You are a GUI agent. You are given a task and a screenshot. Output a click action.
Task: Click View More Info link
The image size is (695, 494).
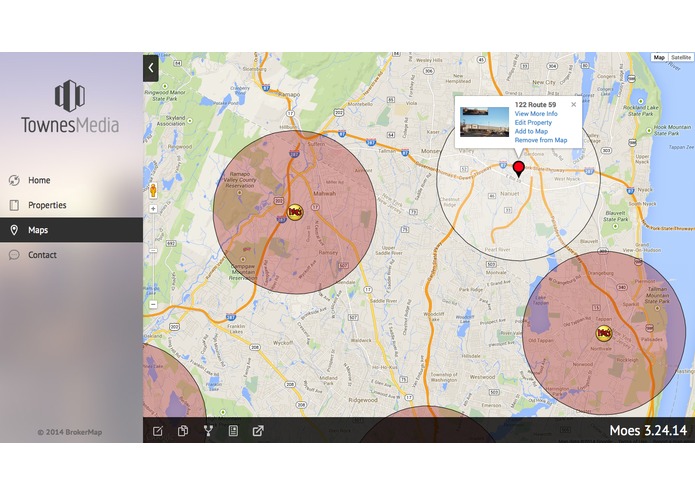click(536, 114)
